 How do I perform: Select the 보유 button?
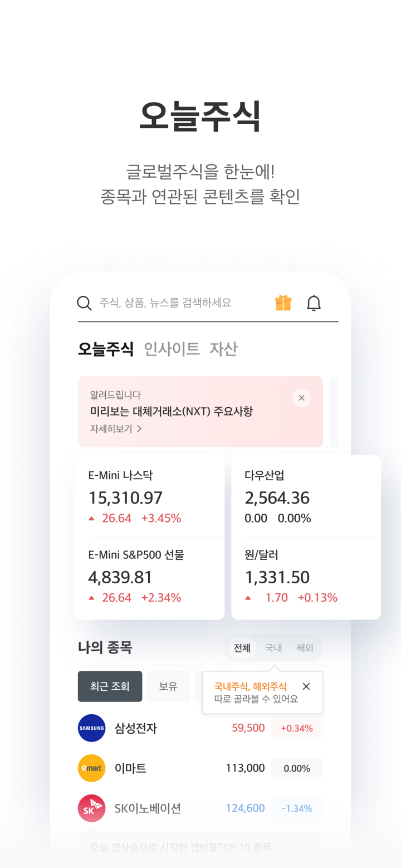(x=168, y=686)
